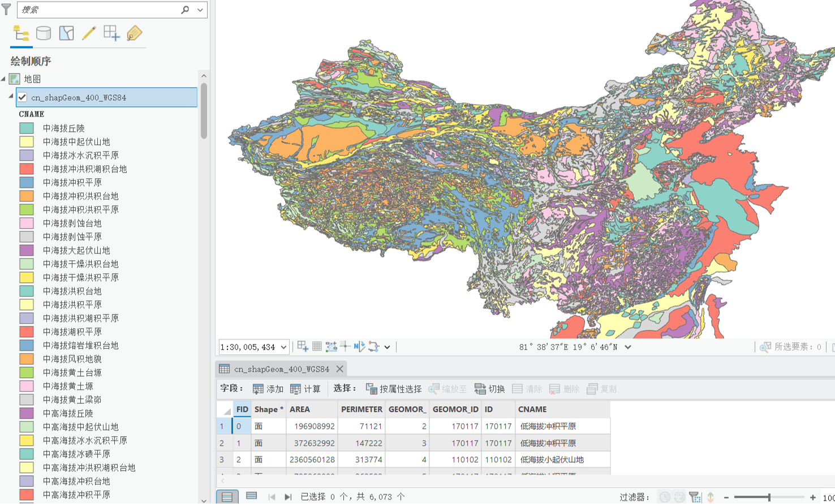The width and height of the screenshot is (835, 504).
Task: Click the 计算 calculate field button
Action: (x=305, y=389)
